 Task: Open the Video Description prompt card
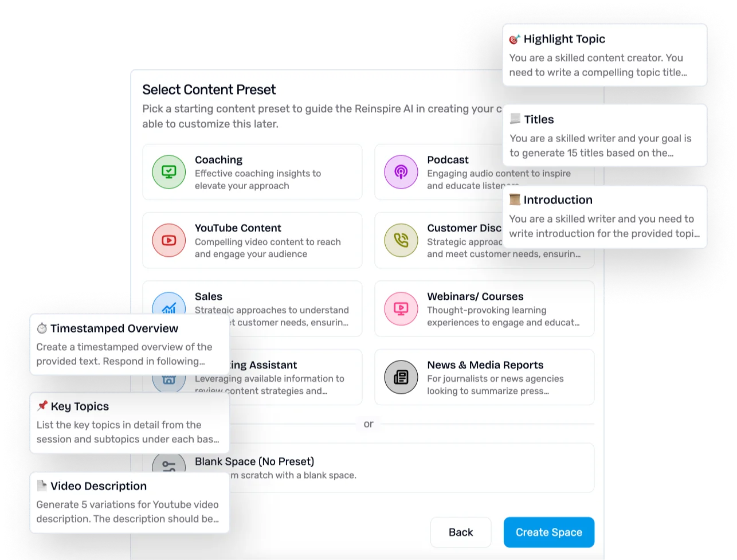130,502
